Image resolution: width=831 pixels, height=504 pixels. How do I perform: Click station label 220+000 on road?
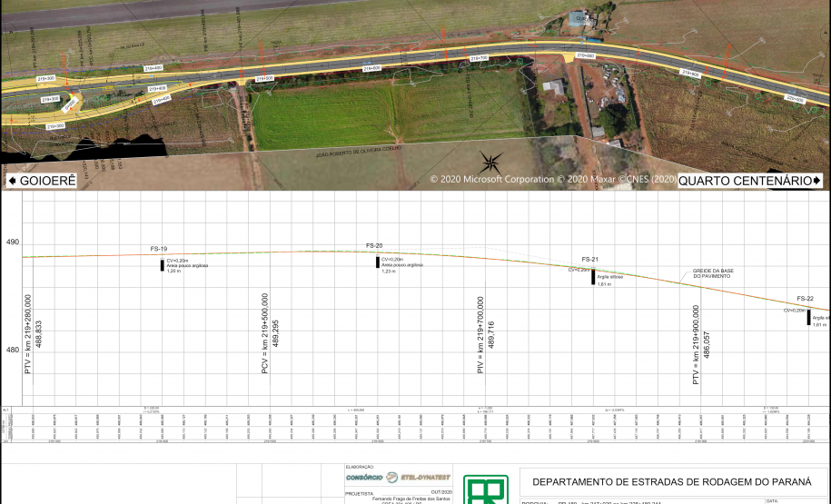[x=795, y=99]
